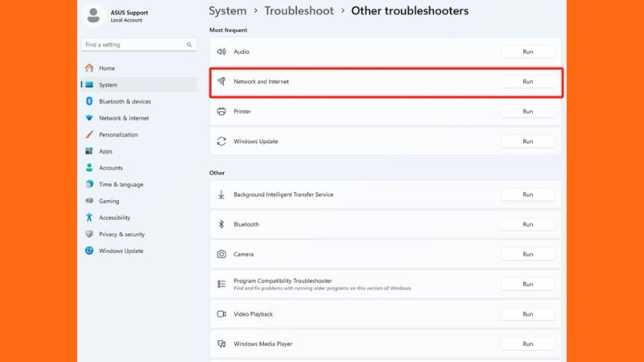The image size is (644, 362).
Task: Run the Windows Media Player troubleshooter
Action: coord(528,344)
